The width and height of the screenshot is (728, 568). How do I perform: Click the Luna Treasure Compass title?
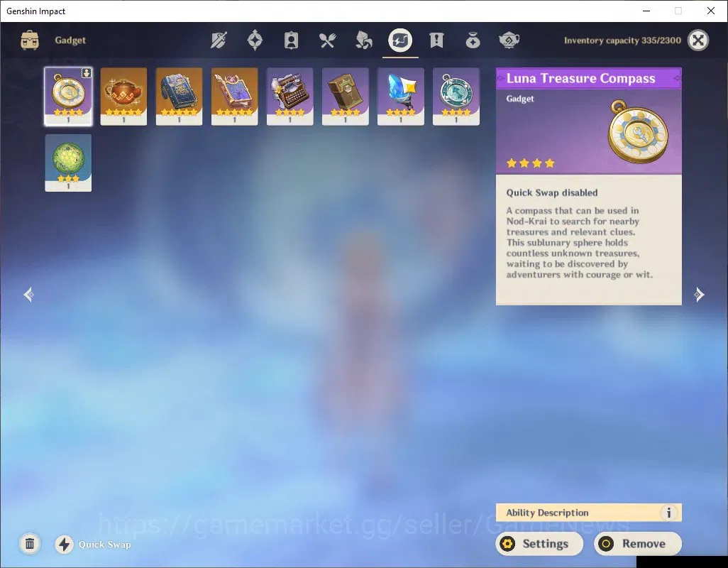click(x=580, y=79)
